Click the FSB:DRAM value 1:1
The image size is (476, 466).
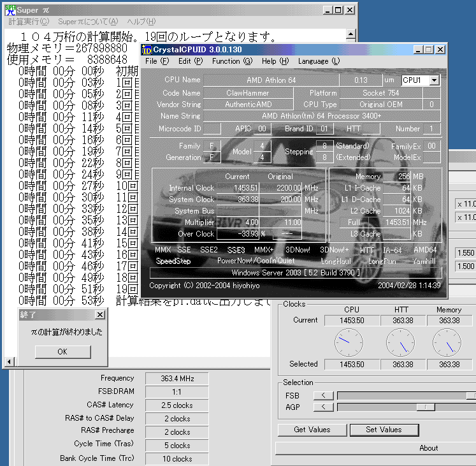pos(177,392)
